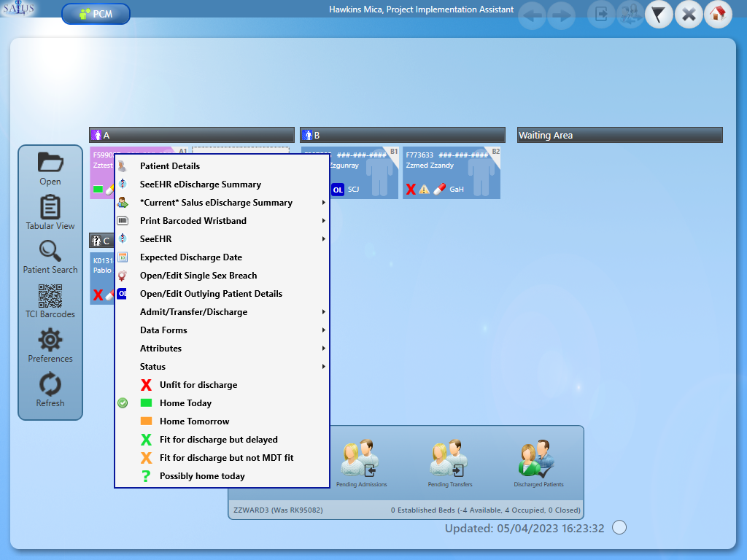Image resolution: width=747 pixels, height=560 pixels.
Task: Expand Admit/Transfer/Discharge submenu
Action: [222, 312]
